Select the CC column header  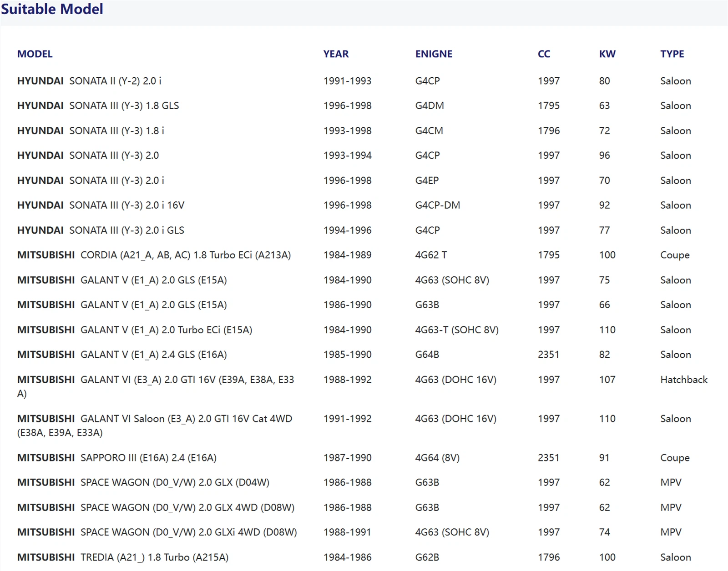[544, 54]
